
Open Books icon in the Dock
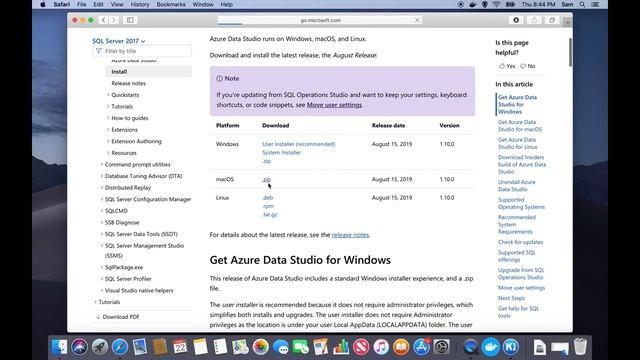pyautogui.click(x=401, y=347)
